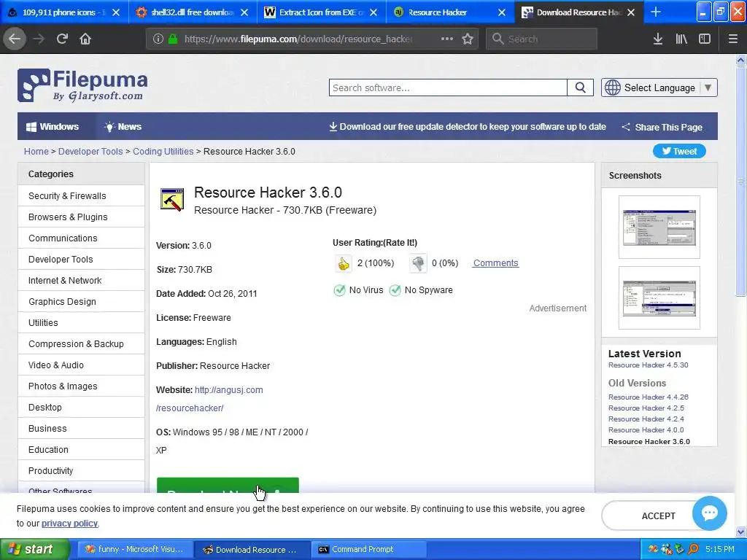Open the downloads arrow in the toolbar

[657, 39]
